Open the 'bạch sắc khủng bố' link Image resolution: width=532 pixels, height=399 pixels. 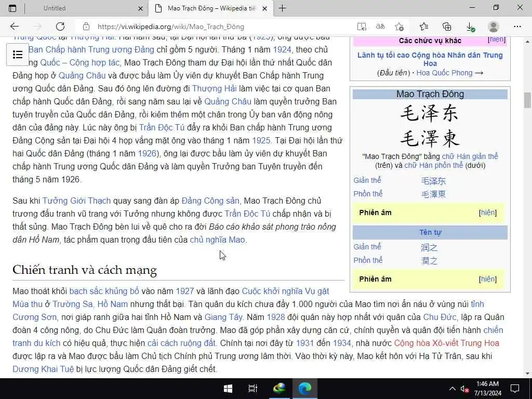[104, 291]
